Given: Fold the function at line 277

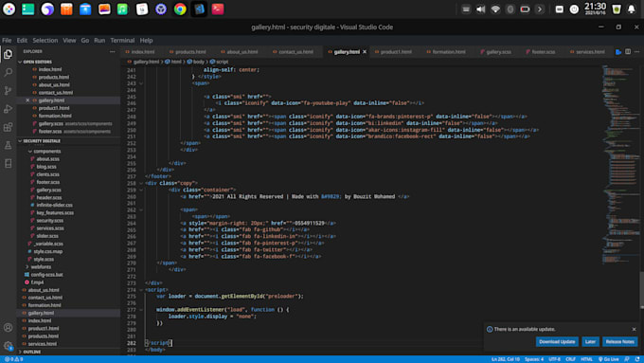Looking at the screenshot, I should coord(141,310).
